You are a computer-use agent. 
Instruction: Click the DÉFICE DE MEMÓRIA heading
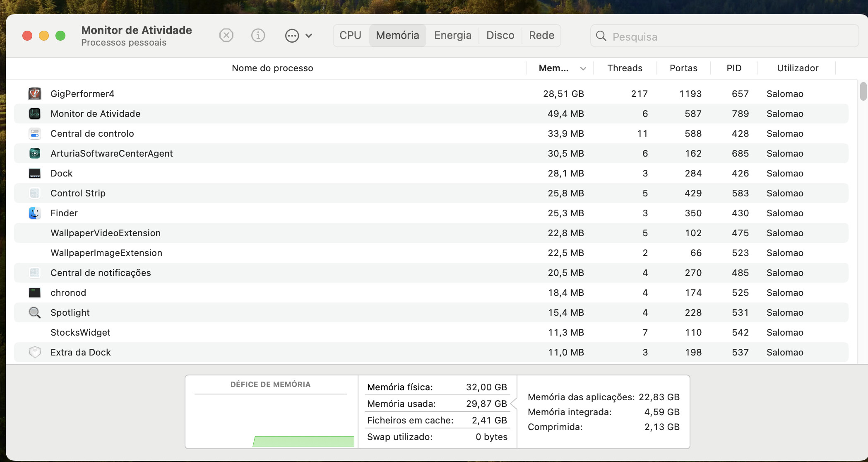tap(270, 384)
